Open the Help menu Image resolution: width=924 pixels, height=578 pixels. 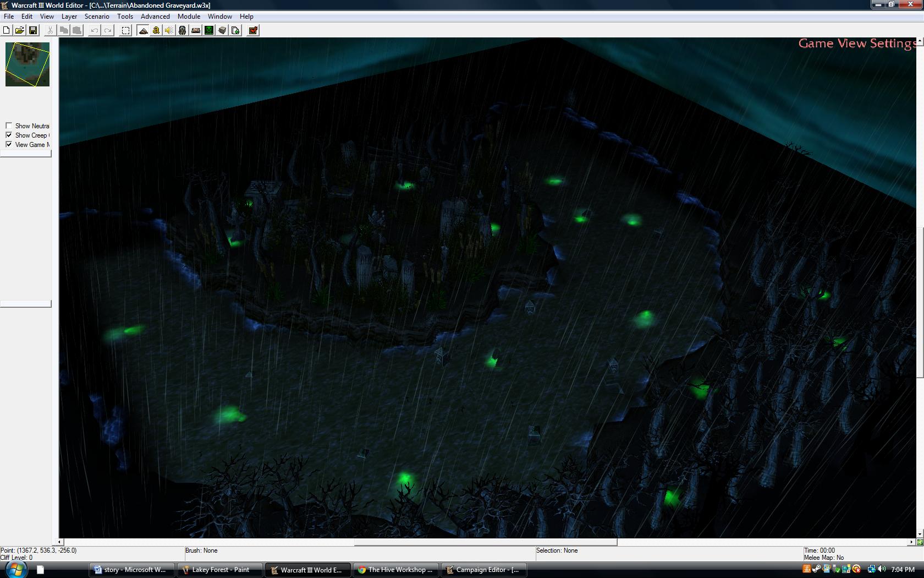246,17
